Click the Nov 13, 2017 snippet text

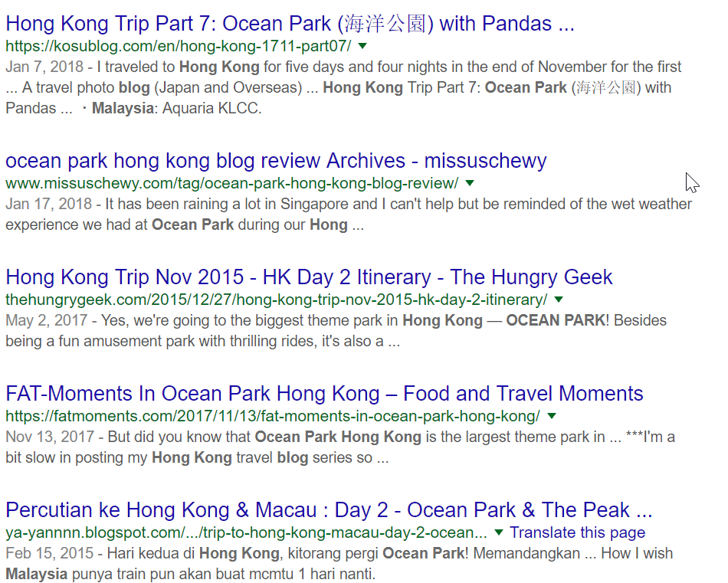click(x=340, y=447)
